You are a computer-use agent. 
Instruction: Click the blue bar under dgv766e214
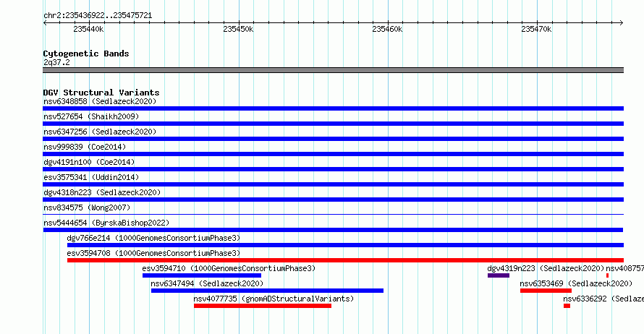(345, 245)
